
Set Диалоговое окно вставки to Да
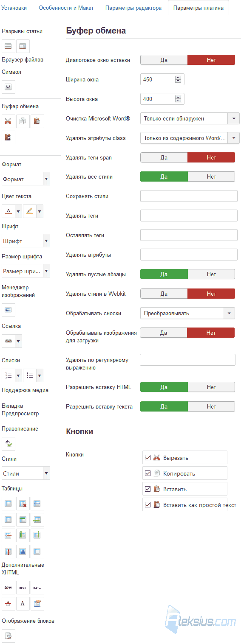pyautogui.click(x=164, y=60)
